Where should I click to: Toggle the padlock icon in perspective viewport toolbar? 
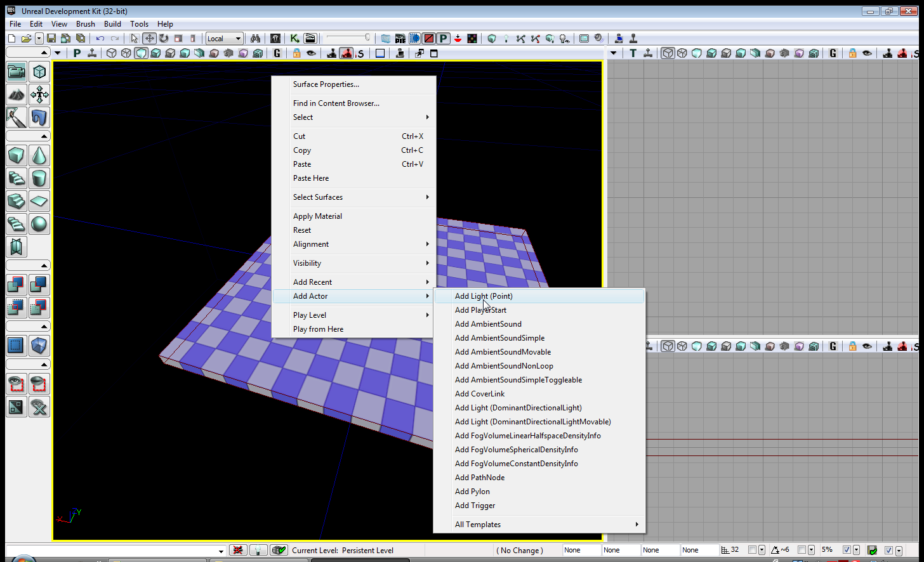pyautogui.click(x=296, y=53)
